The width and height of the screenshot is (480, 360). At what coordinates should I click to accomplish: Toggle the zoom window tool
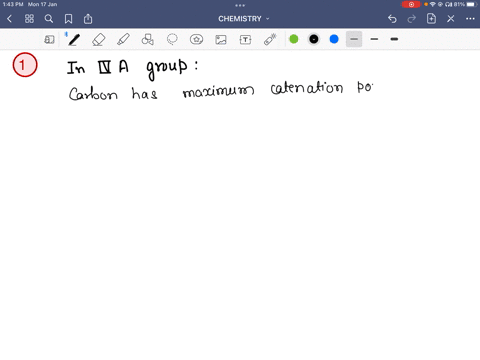[x=49, y=40]
